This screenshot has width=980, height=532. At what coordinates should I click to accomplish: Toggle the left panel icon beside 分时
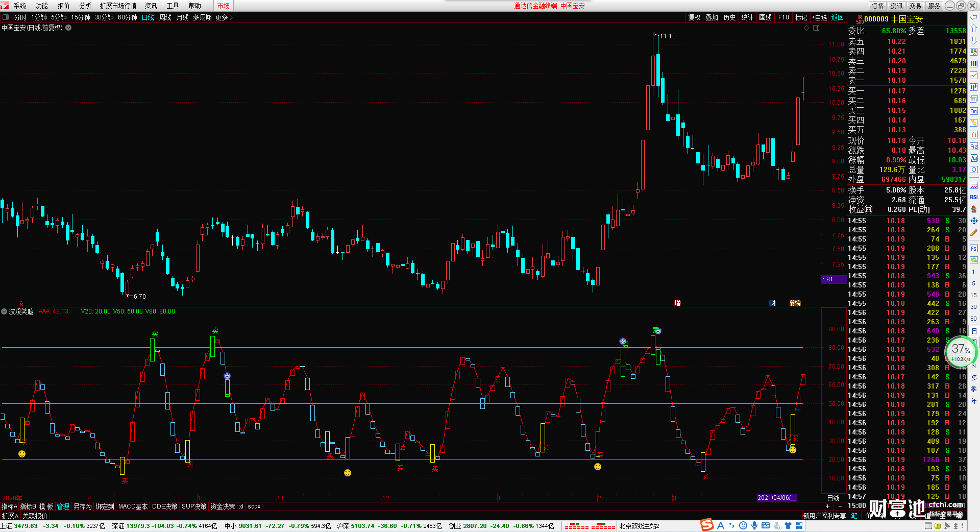tap(6, 17)
